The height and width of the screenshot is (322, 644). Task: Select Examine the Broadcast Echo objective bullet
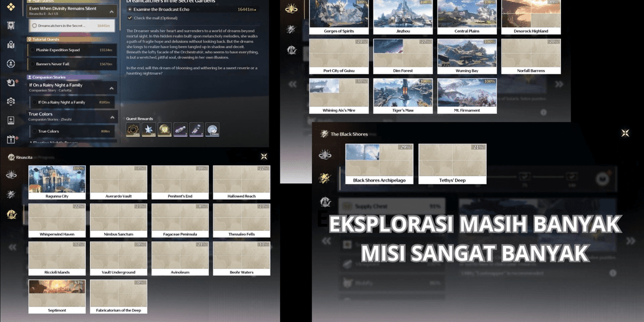click(x=130, y=9)
